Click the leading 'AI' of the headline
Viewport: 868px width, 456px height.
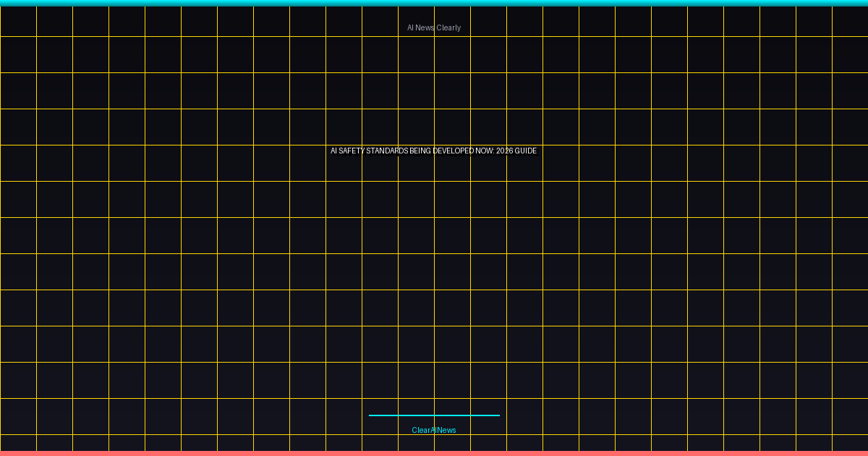point(334,151)
